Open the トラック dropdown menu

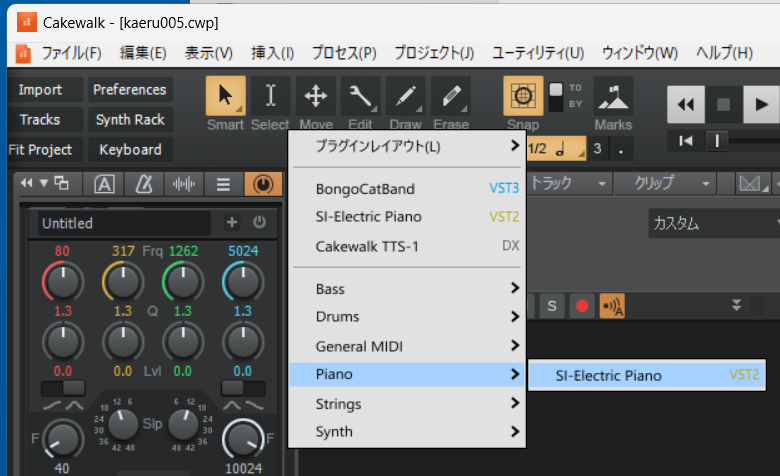coord(569,184)
